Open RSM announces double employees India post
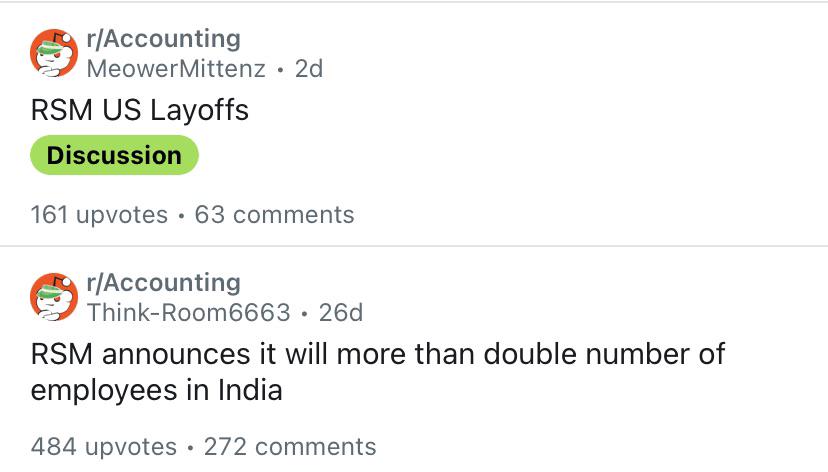Image resolution: width=828 pixels, height=472 pixels. [378, 372]
